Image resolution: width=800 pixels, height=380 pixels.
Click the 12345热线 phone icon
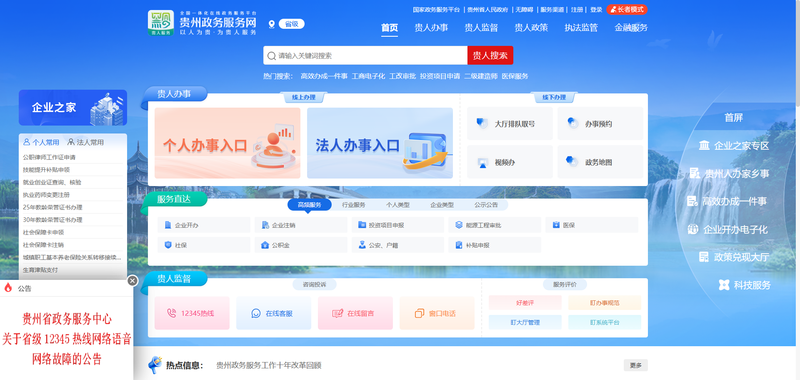172,313
